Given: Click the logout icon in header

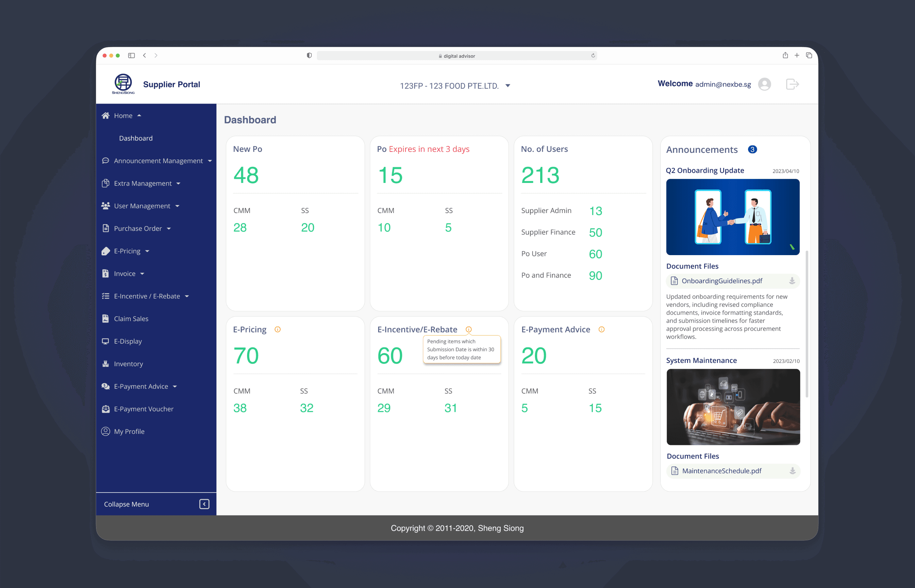Looking at the screenshot, I should (x=792, y=84).
